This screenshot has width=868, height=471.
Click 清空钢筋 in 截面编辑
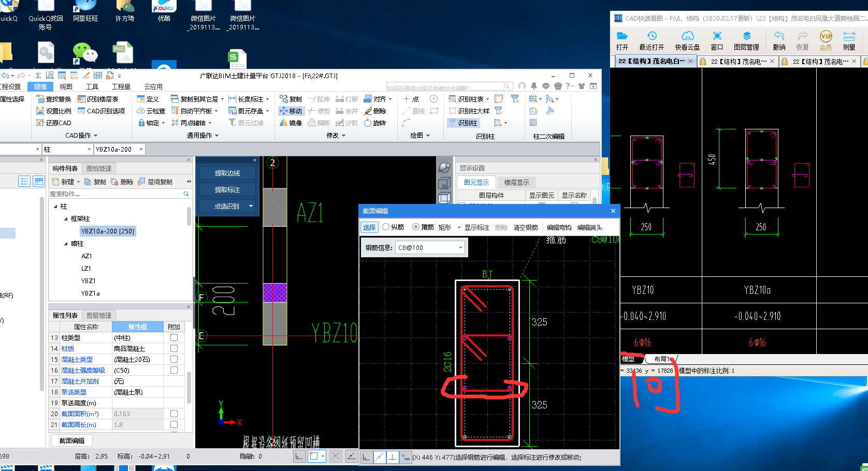[526, 227]
